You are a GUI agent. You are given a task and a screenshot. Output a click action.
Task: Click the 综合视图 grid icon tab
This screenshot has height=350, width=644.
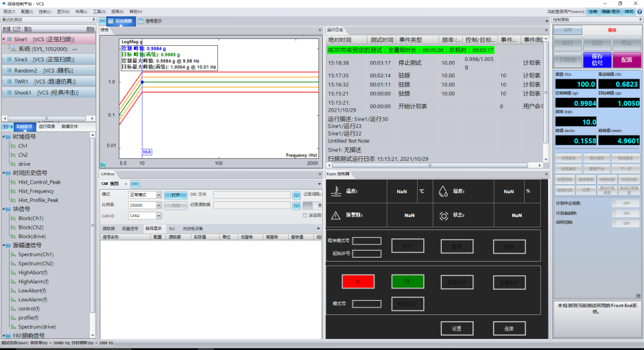coord(118,21)
